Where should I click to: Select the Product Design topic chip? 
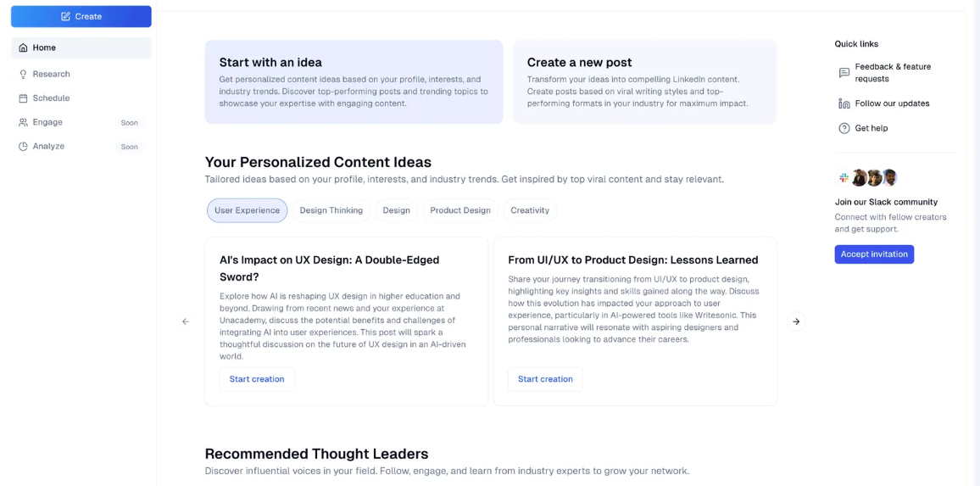pos(460,210)
